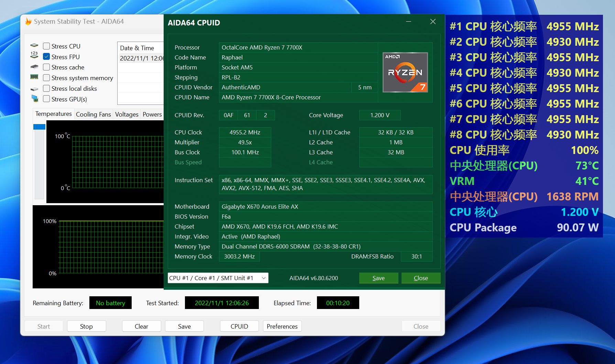Click the Memory Clock value 3003.2 MHz

(x=239, y=256)
